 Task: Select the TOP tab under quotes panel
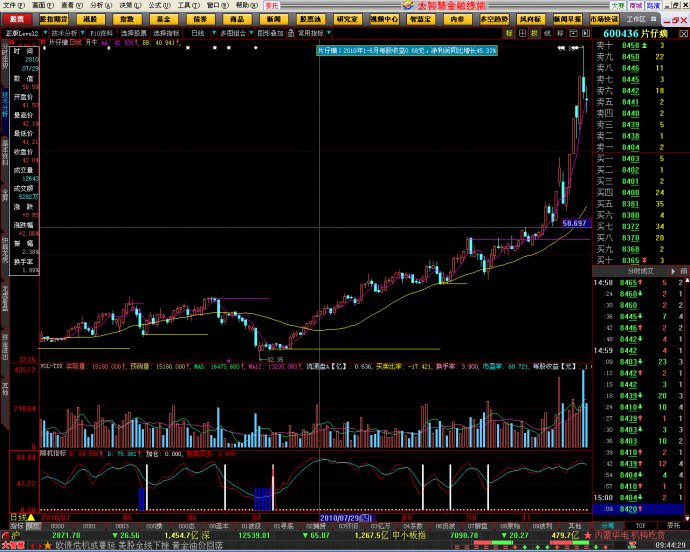641,526
